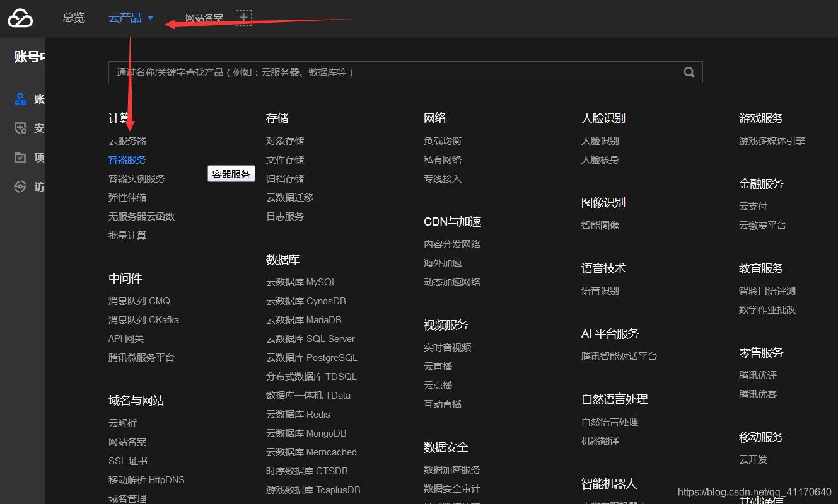This screenshot has width=838, height=504.
Task: Click the security shield sidebar icon
Action: [x=21, y=129]
